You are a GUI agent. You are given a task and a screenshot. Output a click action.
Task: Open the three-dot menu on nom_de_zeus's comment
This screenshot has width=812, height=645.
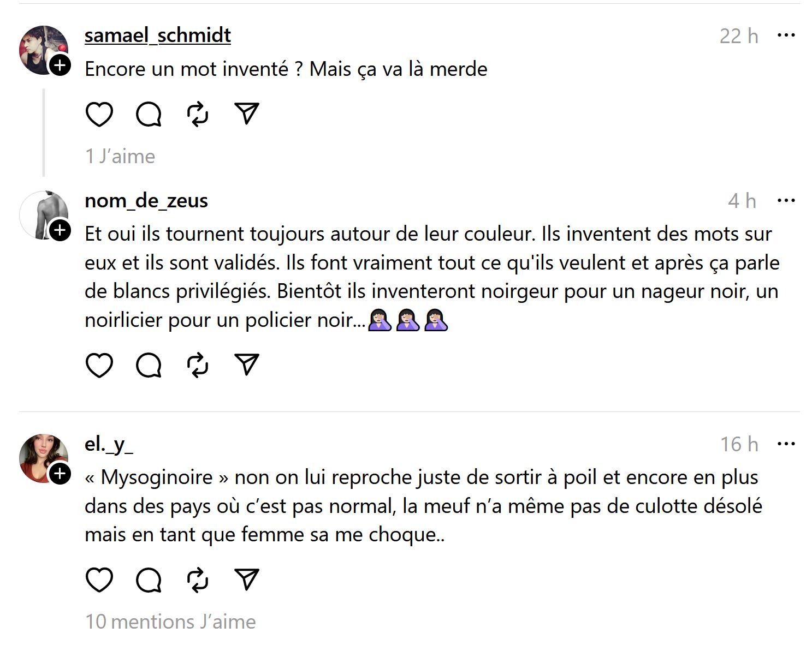tap(786, 201)
